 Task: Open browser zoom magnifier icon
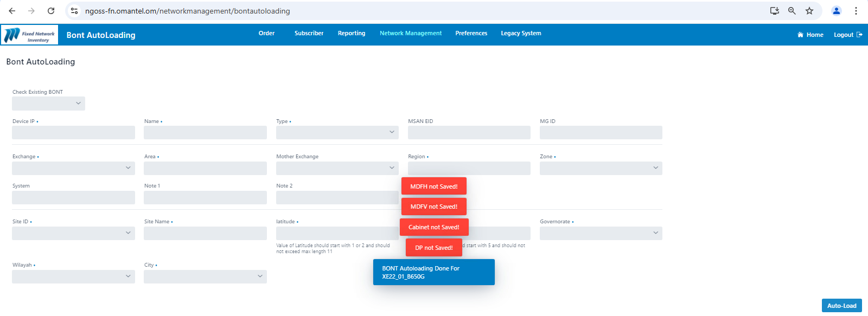[x=792, y=11]
